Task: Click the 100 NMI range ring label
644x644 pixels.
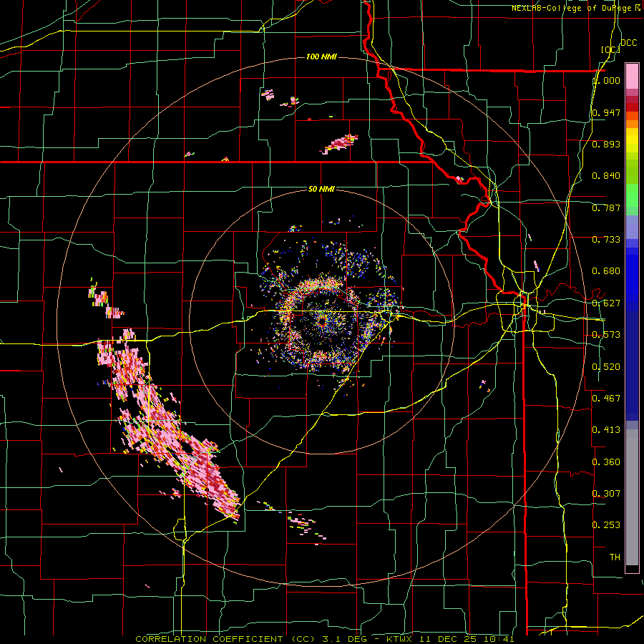Action: tap(321, 57)
